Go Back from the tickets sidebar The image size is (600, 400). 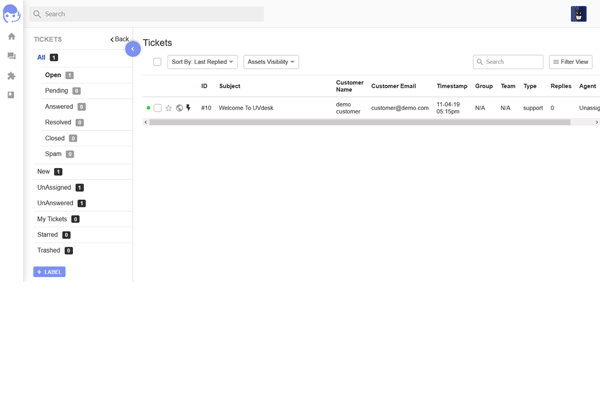(120, 39)
